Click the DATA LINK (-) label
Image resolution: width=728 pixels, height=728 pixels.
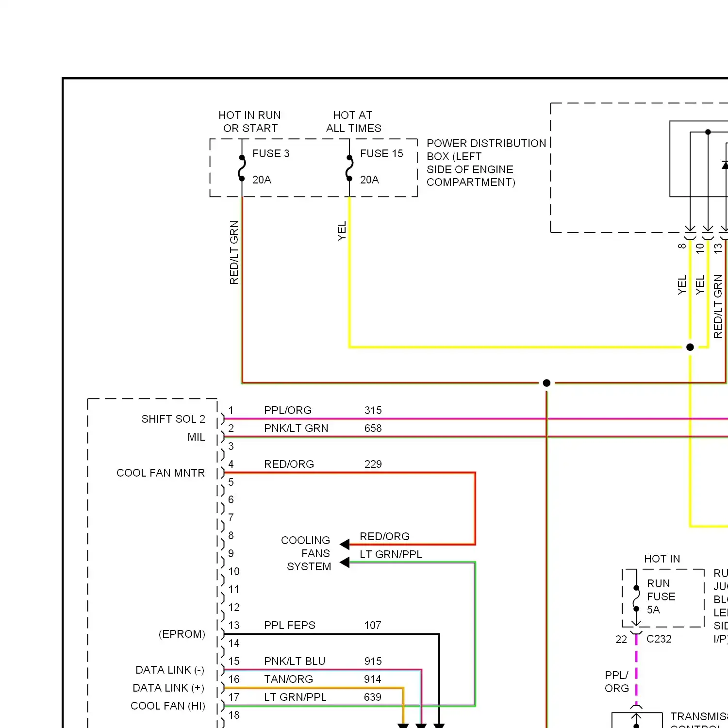(170, 670)
